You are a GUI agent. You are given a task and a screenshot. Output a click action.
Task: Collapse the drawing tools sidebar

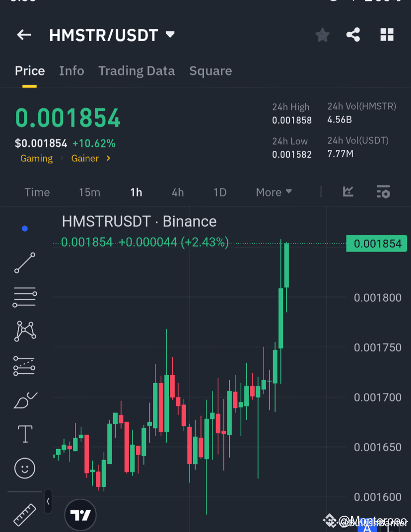(47, 501)
